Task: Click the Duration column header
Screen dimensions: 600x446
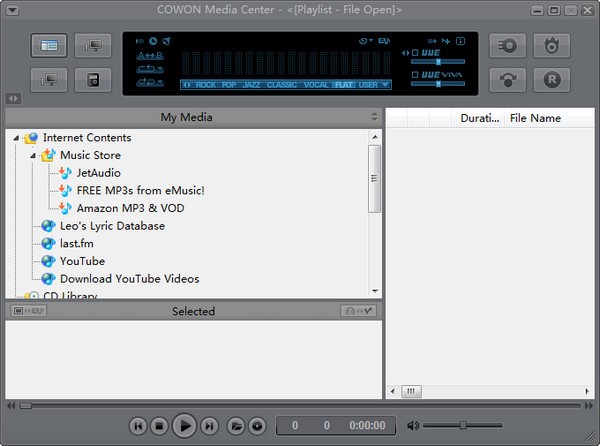Action: pyautogui.click(x=479, y=118)
